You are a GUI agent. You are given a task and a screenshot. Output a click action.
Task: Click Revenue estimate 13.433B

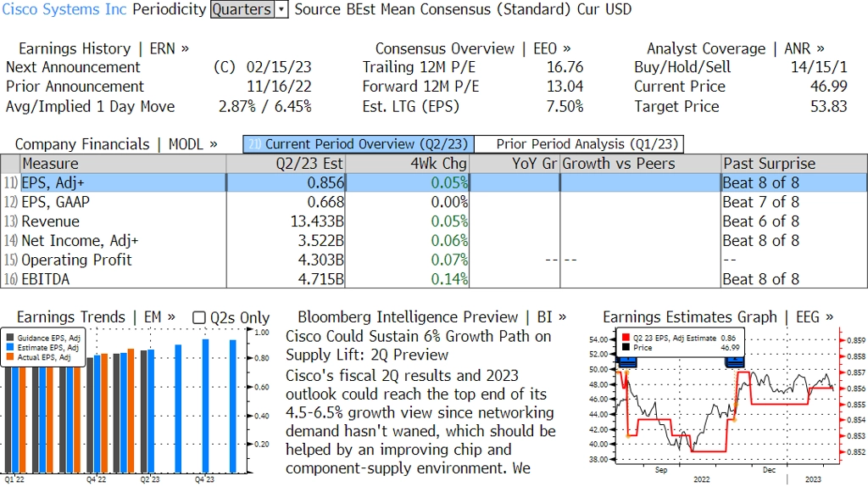tap(317, 221)
